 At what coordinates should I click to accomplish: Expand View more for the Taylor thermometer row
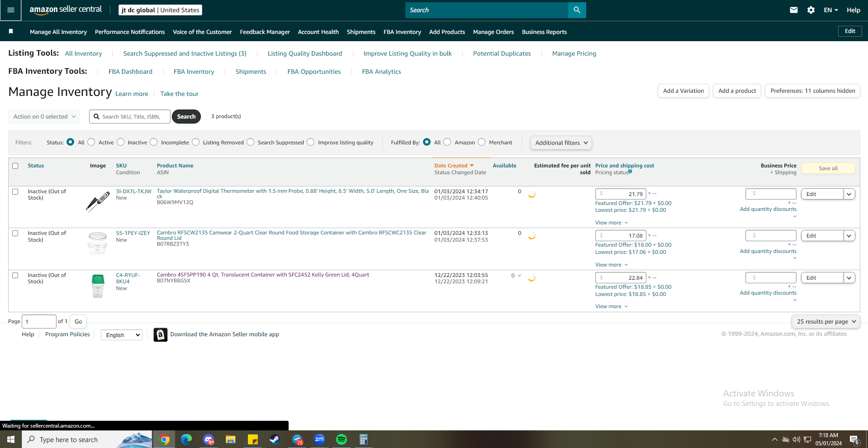point(612,223)
